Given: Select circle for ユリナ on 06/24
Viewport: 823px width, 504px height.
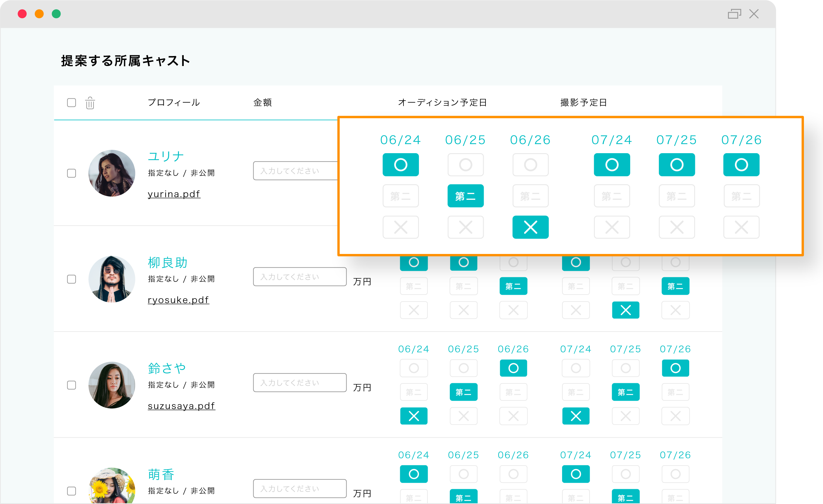Looking at the screenshot, I should [x=400, y=165].
